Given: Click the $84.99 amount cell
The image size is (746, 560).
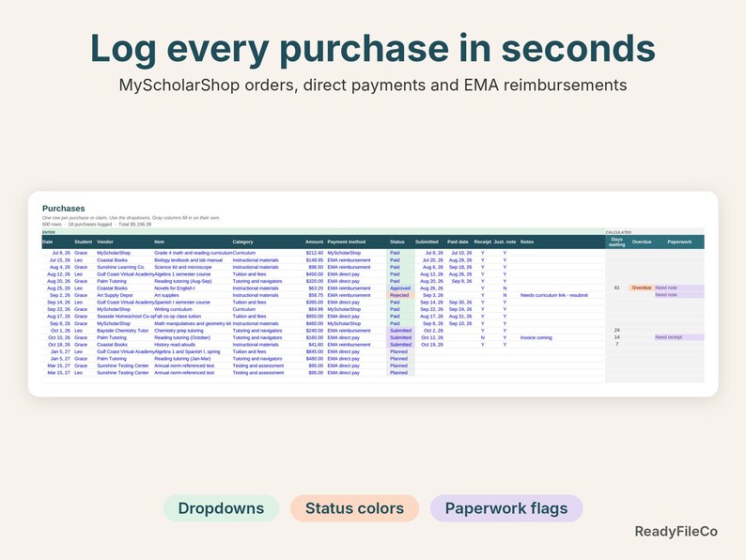Looking at the screenshot, I should 316,309.
